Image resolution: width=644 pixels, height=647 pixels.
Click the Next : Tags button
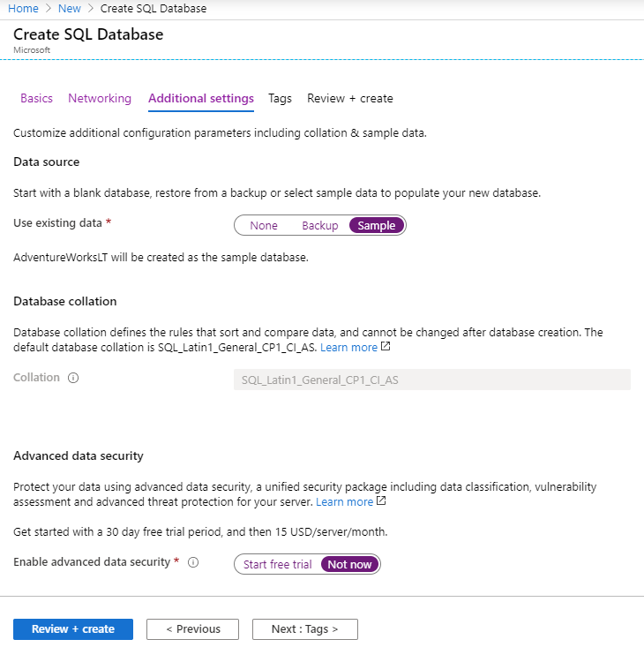[305, 628]
